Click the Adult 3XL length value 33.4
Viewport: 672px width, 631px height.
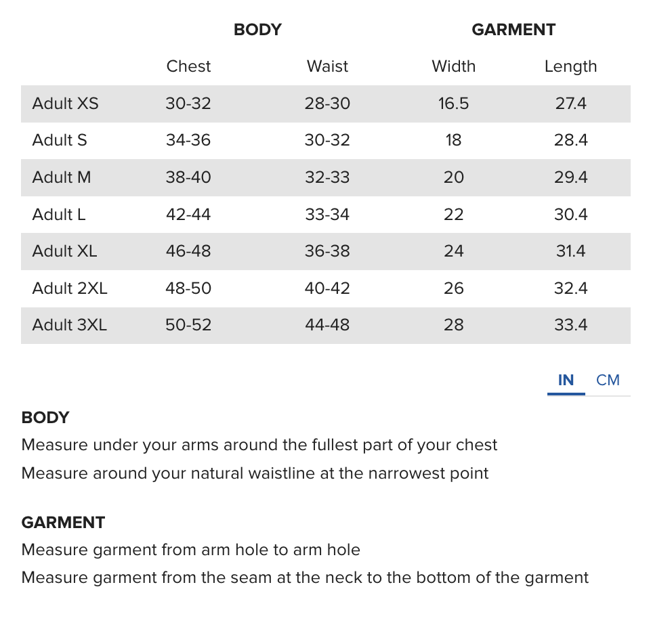click(570, 325)
